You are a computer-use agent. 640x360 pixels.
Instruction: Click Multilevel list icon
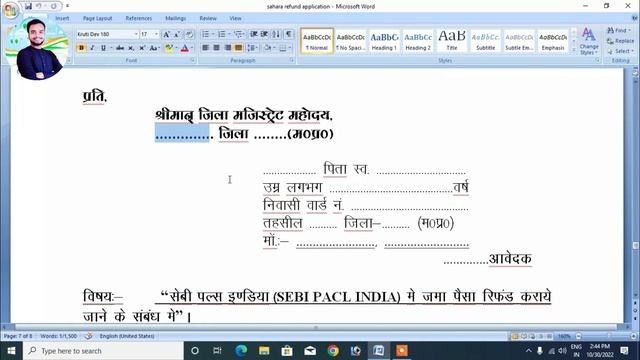tap(238, 34)
